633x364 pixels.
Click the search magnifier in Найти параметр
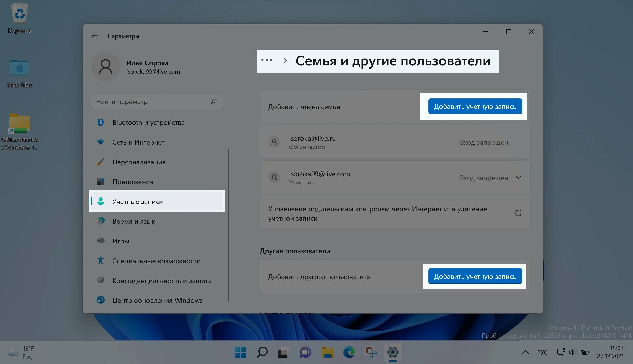(x=214, y=101)
